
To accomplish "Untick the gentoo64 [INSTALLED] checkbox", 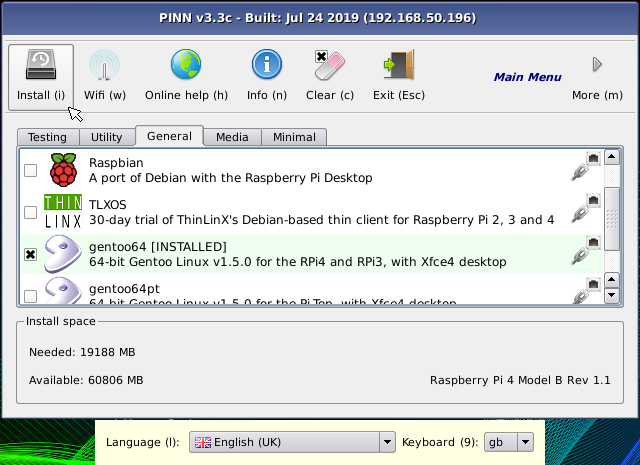I will (31, 254).
